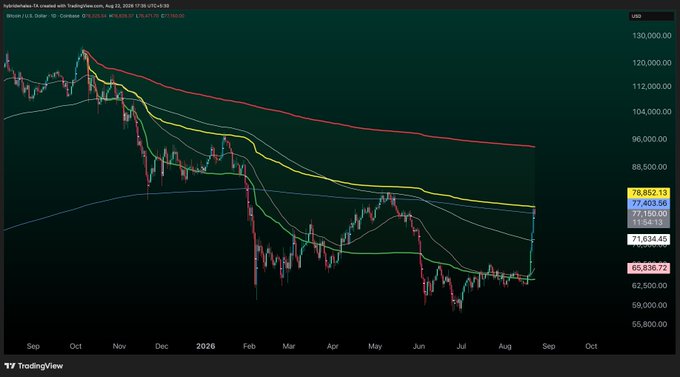
Task: Click the 55,800.00 price axis label
Action: [649, 325]
